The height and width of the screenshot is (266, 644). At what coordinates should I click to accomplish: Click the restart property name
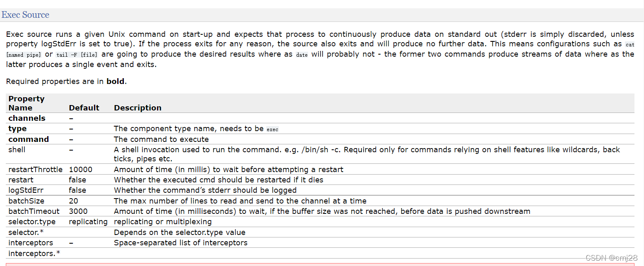[x=21, y=180]
